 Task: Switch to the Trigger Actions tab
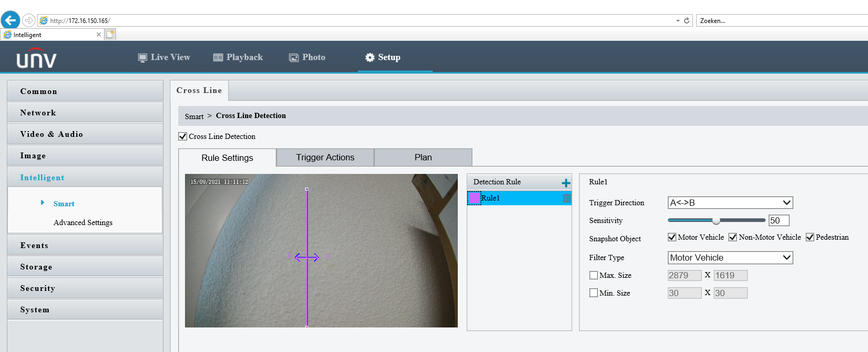point(325,157)
